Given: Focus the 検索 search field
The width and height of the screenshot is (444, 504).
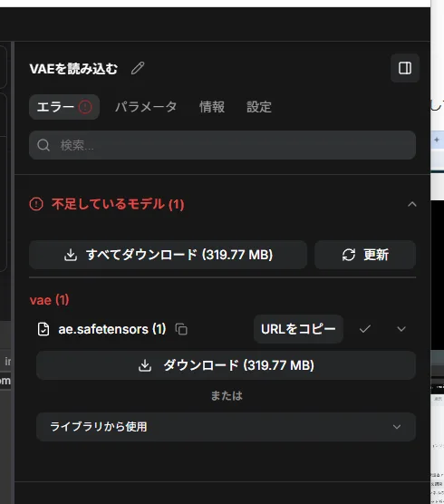Looking at the screenshot, I should pos(222,145).
